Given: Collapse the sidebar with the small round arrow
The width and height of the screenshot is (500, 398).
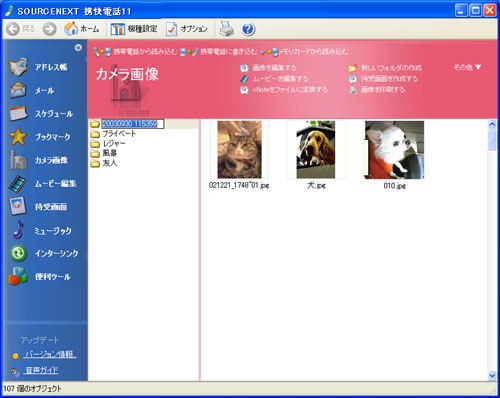Looking at the screenshot, I should 78,48.
